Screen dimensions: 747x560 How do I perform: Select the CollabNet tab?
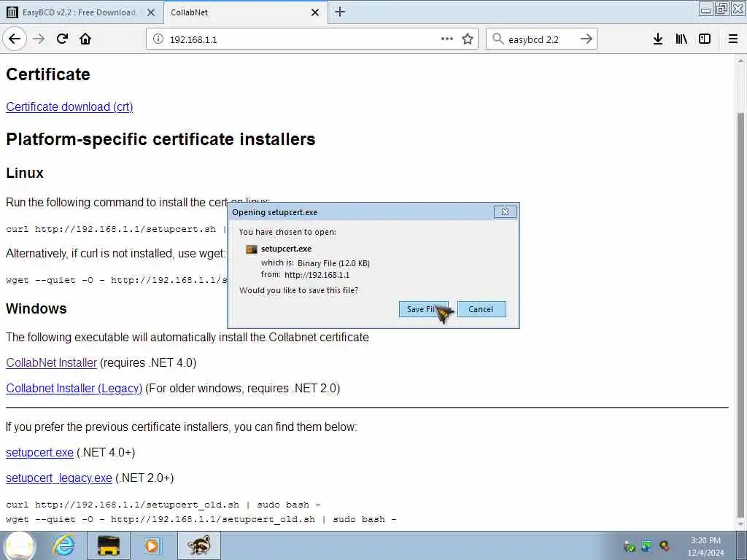(245, 12)
